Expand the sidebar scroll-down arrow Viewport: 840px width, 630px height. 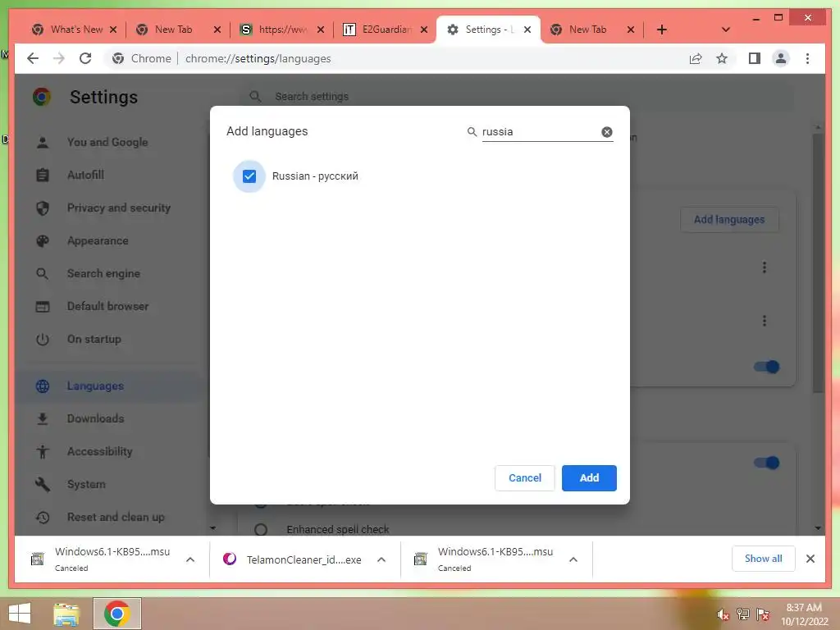212,528
